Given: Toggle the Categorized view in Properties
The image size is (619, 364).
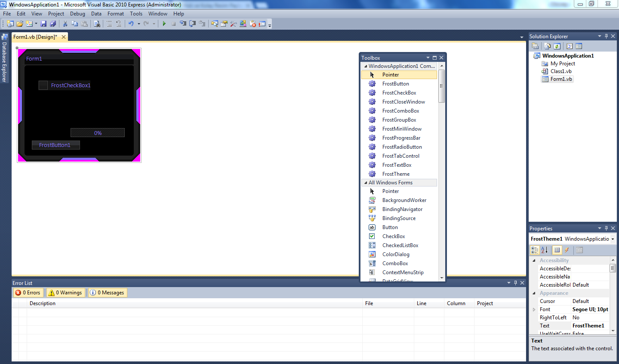Looking at the screenshot, I should (x=535, y=250).
